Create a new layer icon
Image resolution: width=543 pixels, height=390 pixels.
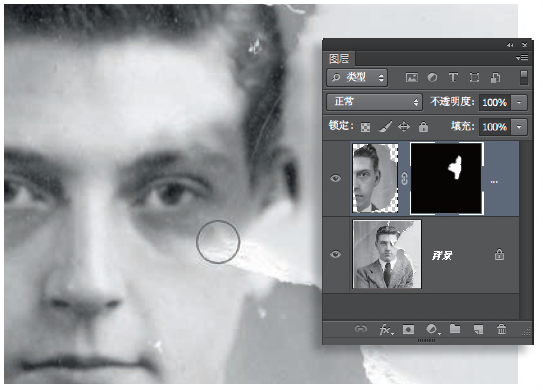point(478,329)
